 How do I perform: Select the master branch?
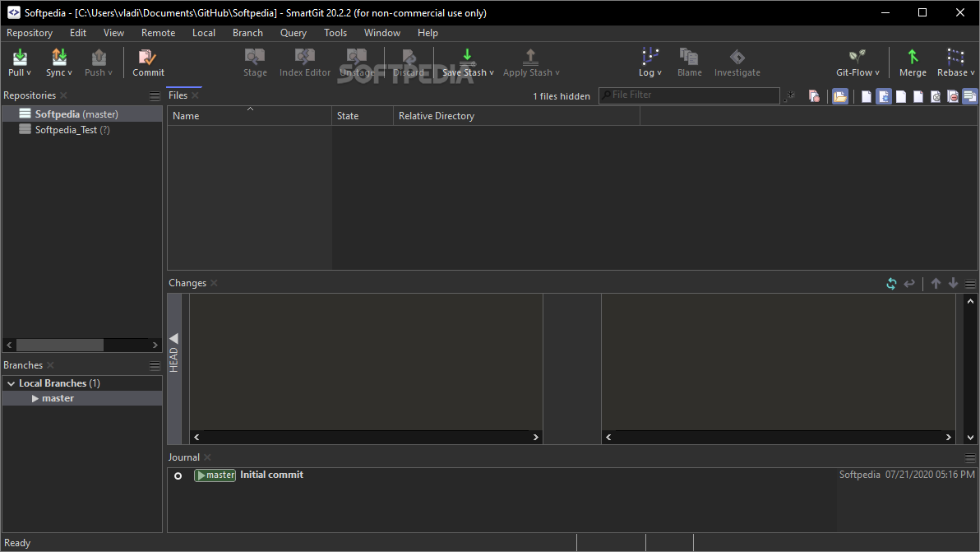[x=82, y=398]
